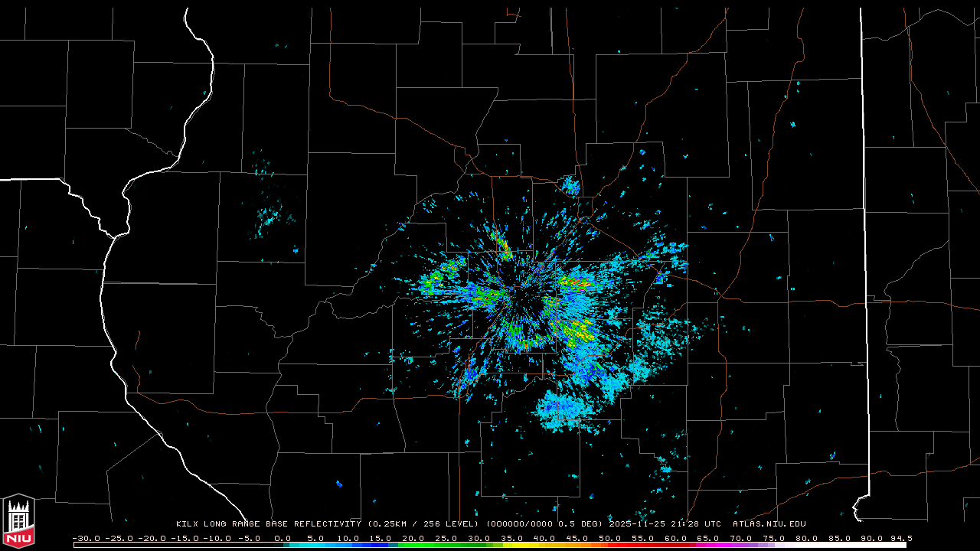Click the small cyan echo patch north of radar
Screen dimensions: 980x551
click(x=570, y=184)
